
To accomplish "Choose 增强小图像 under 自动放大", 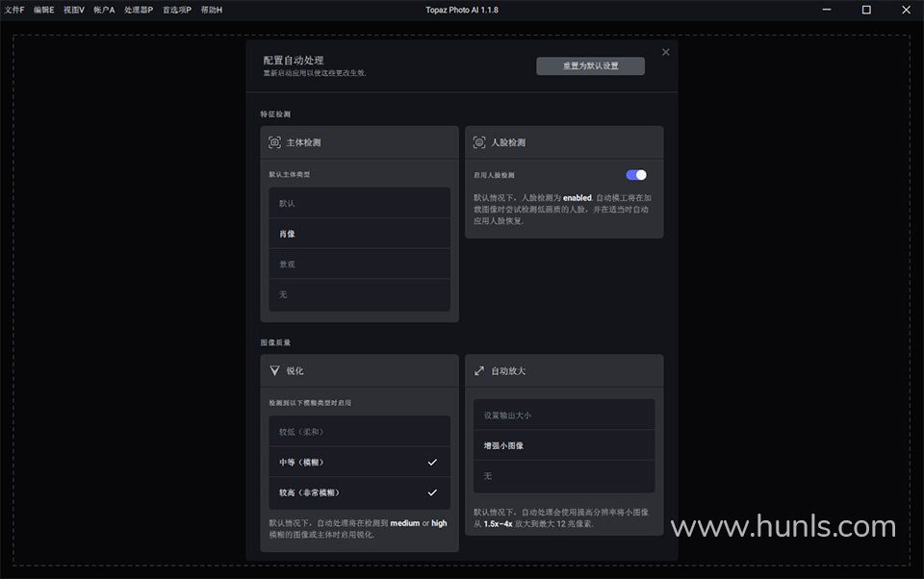I will tap(564, 446).
